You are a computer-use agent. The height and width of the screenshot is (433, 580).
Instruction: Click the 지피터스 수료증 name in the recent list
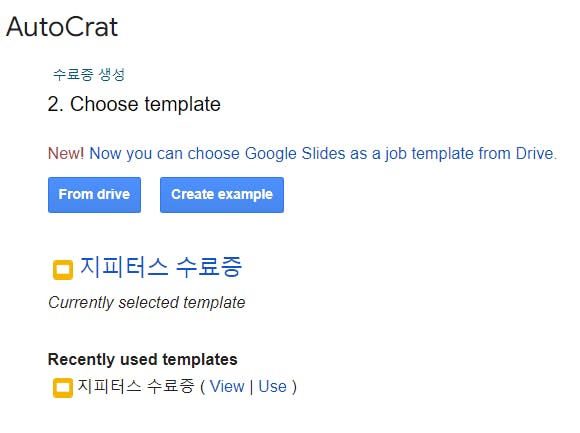(x=136, y=386)
